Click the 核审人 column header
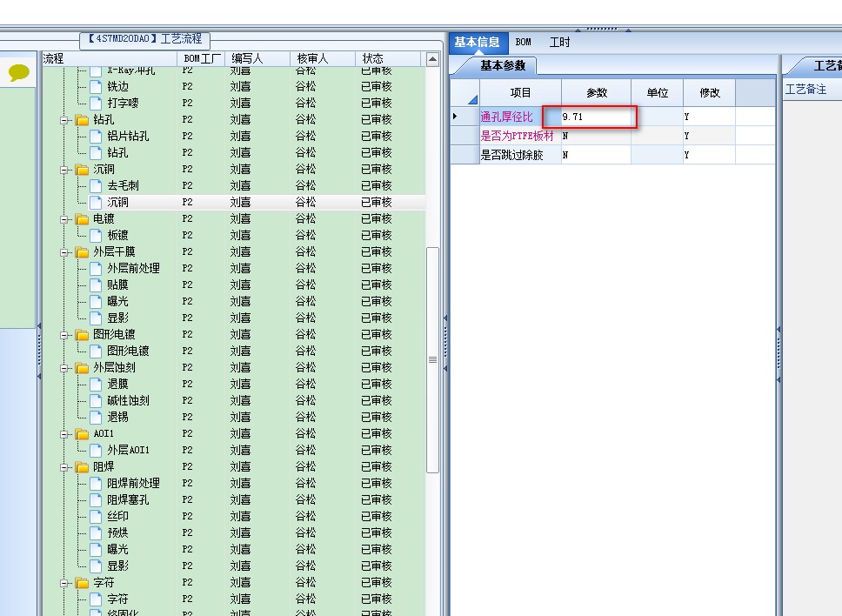The width and height of the screenshot is (842, 616). tap(323, 58)
